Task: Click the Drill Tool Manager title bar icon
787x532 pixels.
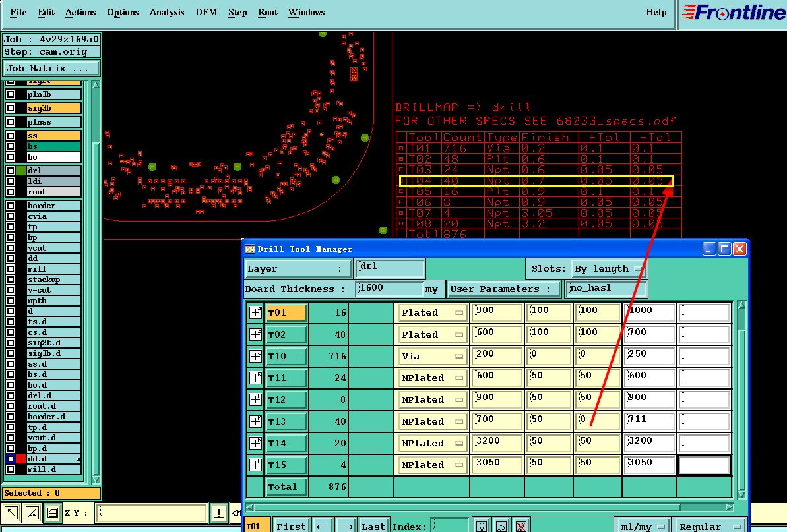Action: click(249, 249)
